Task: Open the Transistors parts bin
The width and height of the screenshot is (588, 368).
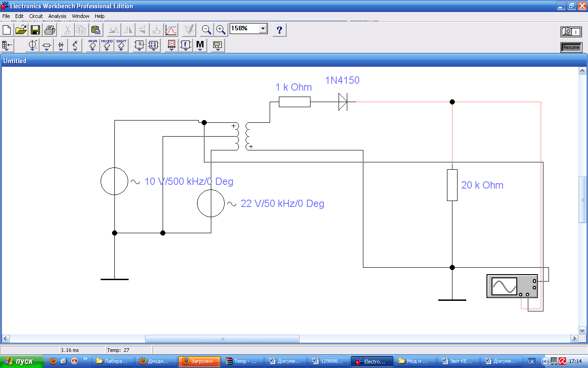Action: (x=74, y=46)
